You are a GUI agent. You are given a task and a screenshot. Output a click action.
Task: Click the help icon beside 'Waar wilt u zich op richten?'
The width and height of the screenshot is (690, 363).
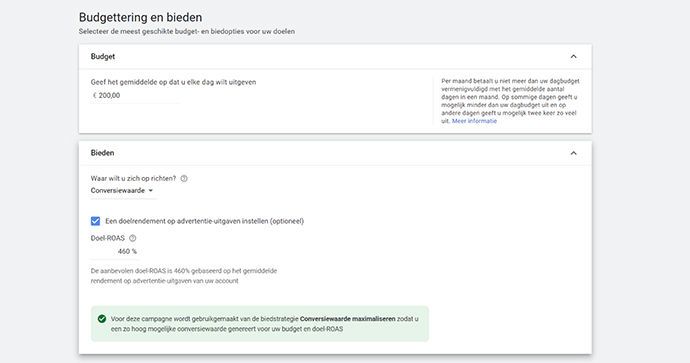tap(184, 178)
